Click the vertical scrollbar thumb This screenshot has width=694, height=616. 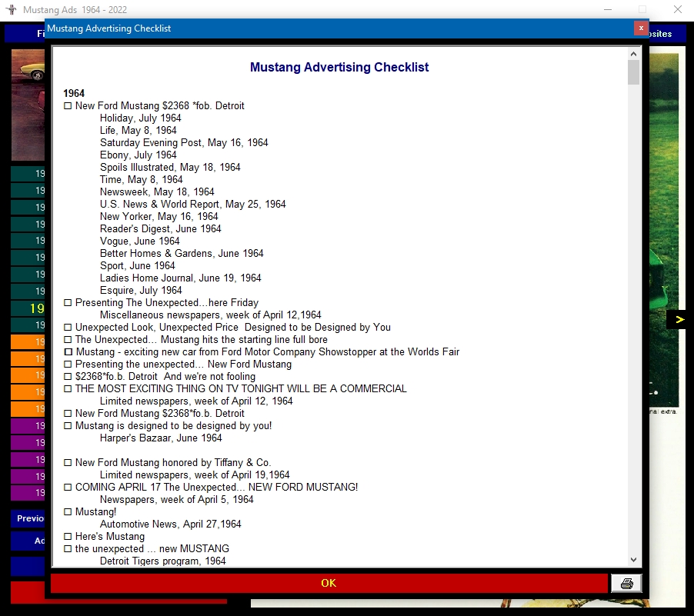[x=633, y=72]
